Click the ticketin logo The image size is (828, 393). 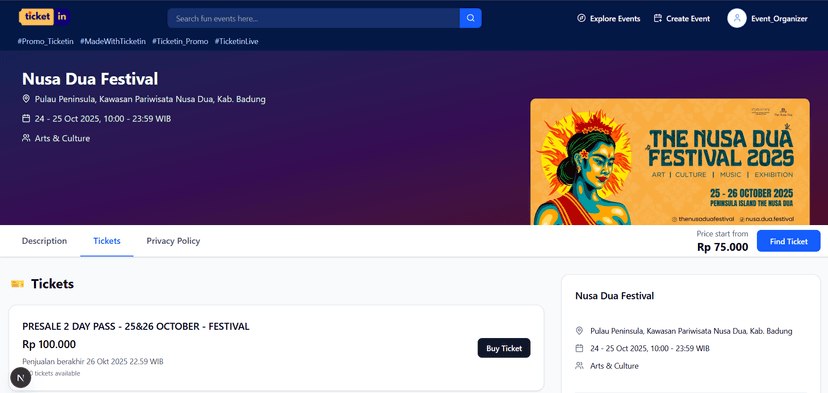coord(44,17)
